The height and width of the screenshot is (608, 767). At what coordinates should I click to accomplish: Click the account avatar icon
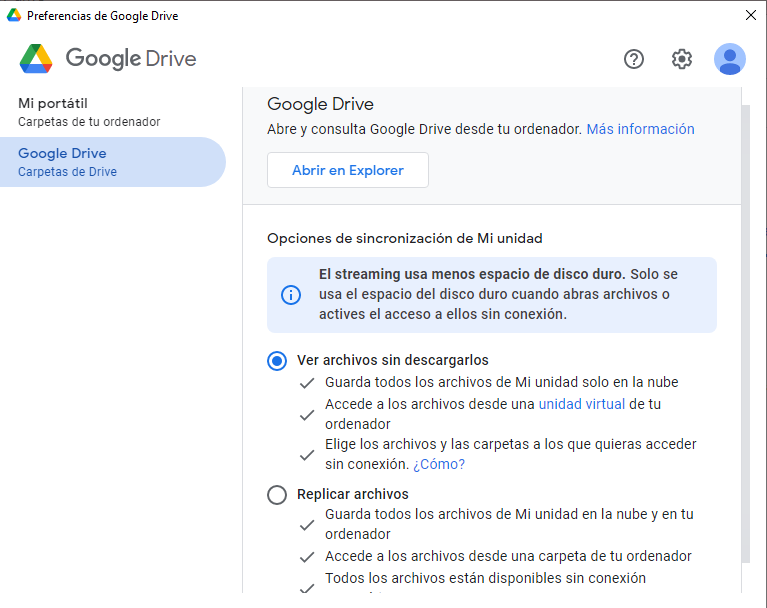click(x=729, y=59)
